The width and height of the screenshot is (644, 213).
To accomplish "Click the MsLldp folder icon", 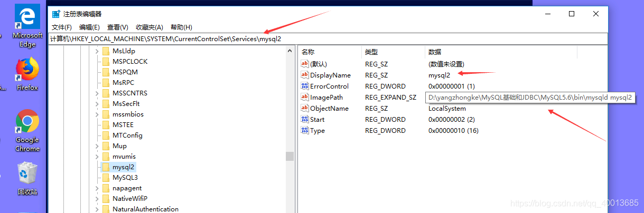I will coord(106,51).
